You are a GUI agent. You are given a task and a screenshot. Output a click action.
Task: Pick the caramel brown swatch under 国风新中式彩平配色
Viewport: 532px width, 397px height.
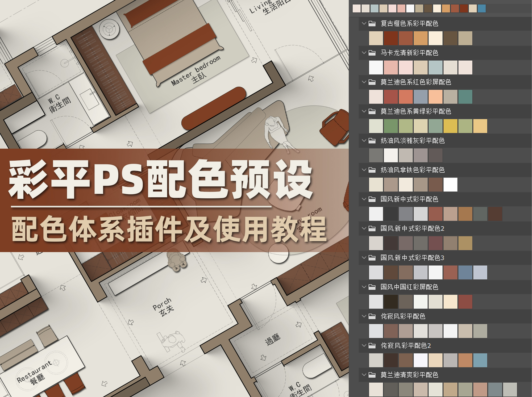pyautogui.click(x=465, y=214)
